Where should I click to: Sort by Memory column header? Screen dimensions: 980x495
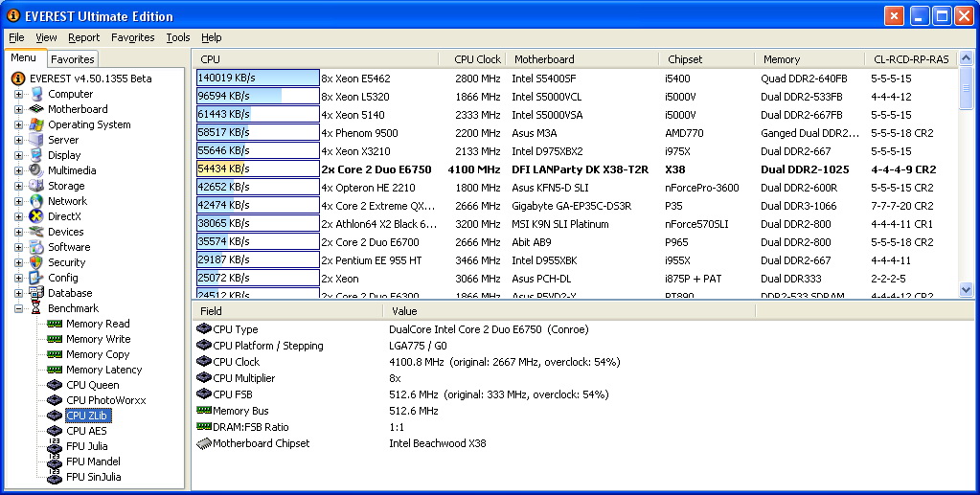[810, 59]
